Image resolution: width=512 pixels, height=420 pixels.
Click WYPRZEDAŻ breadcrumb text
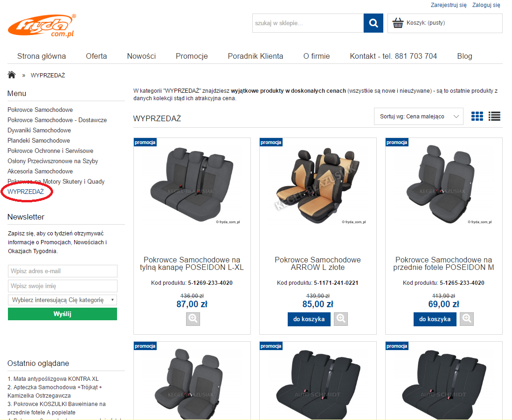point(48,76)
